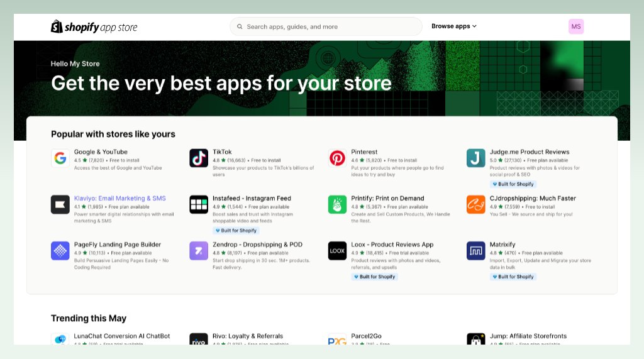Open Instafeed - Instagram Feed title
Screen dimensions: 644x359
click(x=252, y=199)
